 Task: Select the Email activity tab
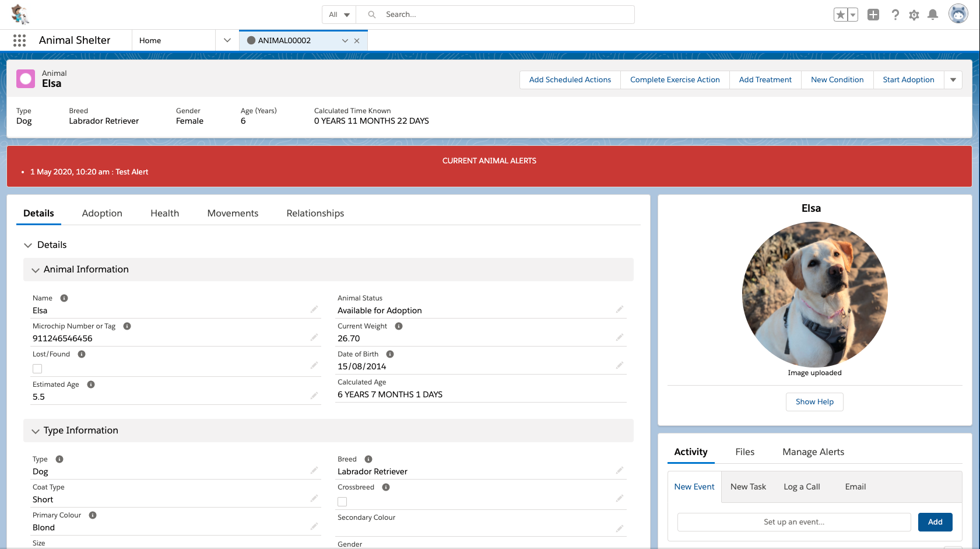(x=855, y=487)
